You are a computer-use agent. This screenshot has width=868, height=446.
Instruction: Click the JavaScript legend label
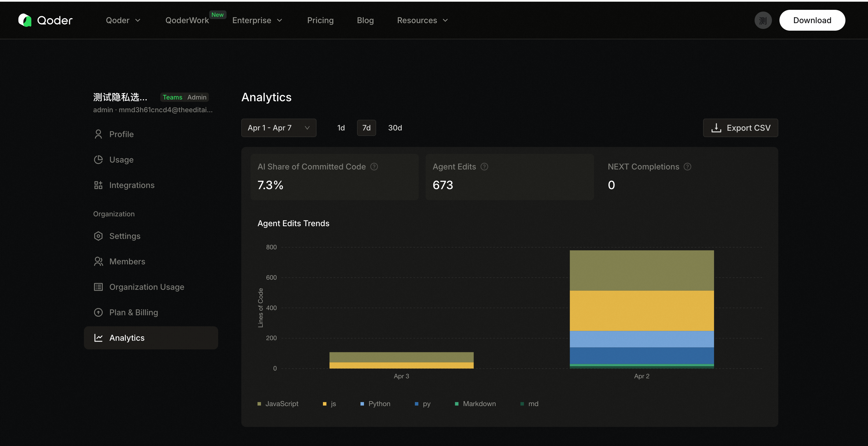[282, 404]
